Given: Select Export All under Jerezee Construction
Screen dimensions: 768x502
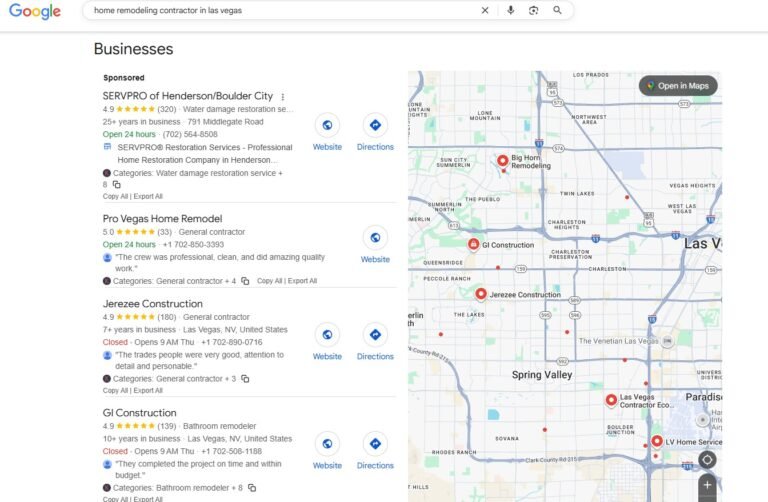Looking at the screenshot, I should (148, 391).
